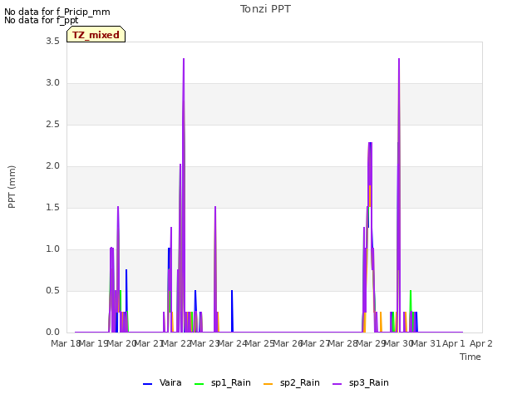This screenshot has width=532, height=399.
Task: Click the 1.0 y-axis tick label
Action: coord(52,249)
